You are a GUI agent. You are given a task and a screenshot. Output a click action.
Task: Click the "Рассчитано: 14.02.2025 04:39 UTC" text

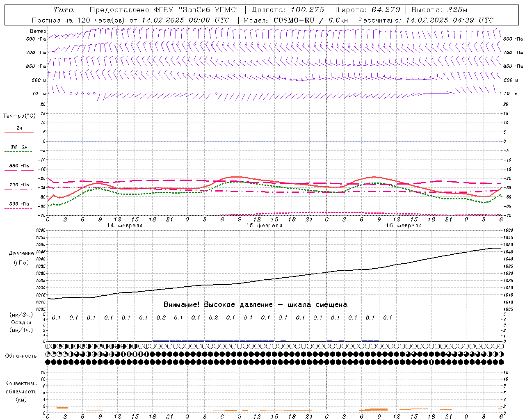(426, 20)
